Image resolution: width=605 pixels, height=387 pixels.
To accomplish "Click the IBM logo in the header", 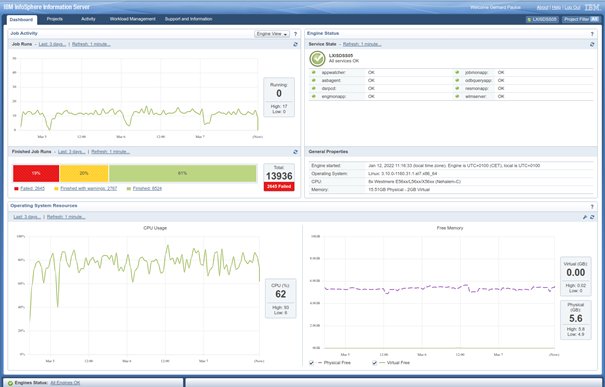I will click(591, 7).
